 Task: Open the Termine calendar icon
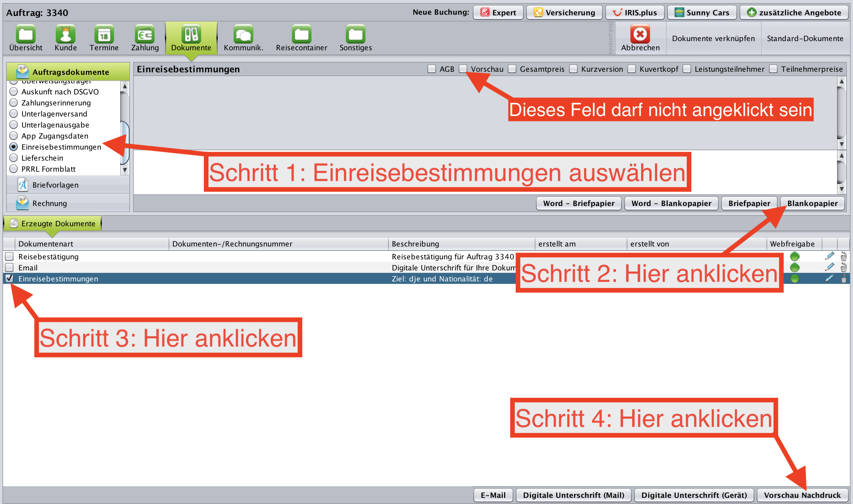(x=104, y=34)
